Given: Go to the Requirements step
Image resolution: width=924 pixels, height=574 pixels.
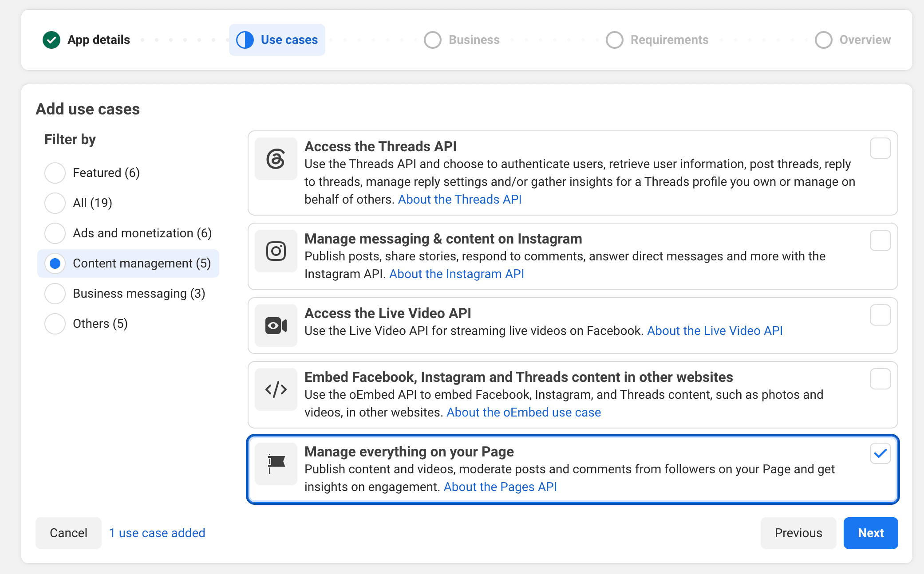Looking at the screenshot, I should click(x=657, y=40).
